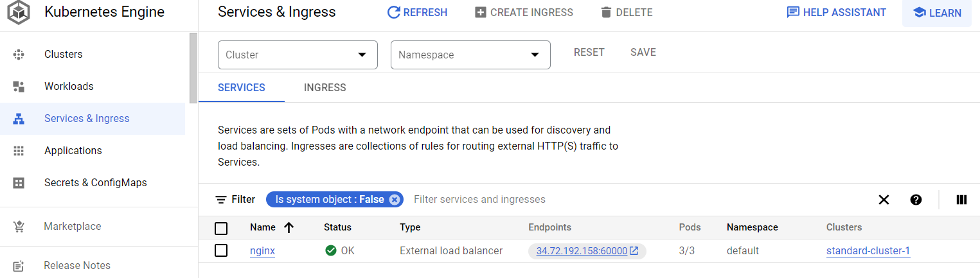Image resolution: width=980 pixels, height=278 pixels.
Task: Click the Applications grid icon
Action: tap(19, 151)
